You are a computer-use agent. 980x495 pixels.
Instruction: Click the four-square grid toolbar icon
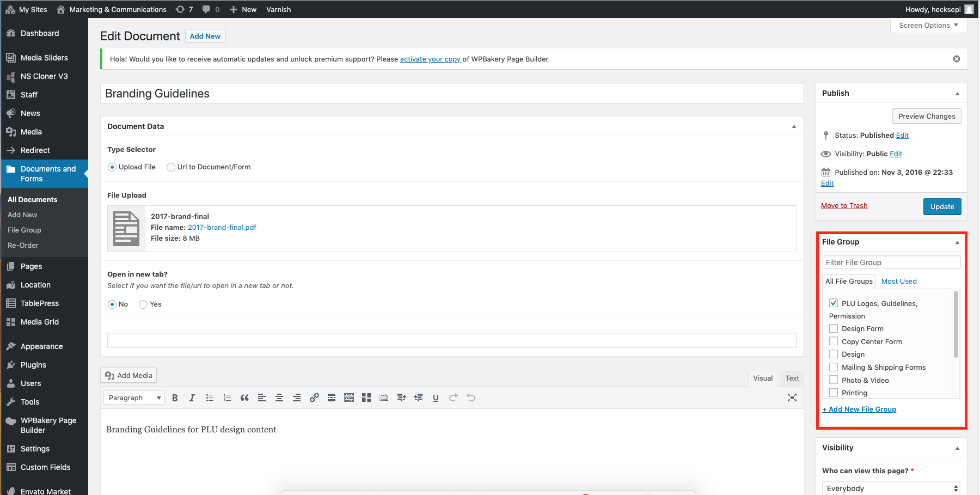tap(366, 398)
